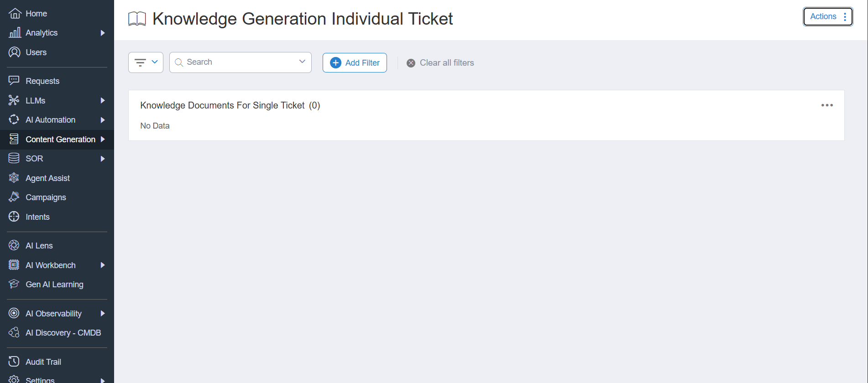Expand the Analytics submenu arrow
This screenshot has width=868, height=383.
coord(103,33)
